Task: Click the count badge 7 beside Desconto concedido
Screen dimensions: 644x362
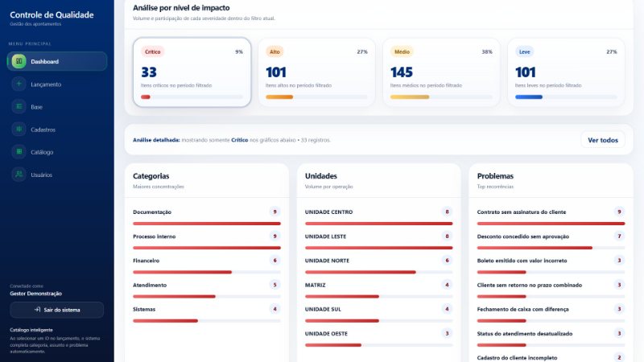Action: tap(619, 236)
